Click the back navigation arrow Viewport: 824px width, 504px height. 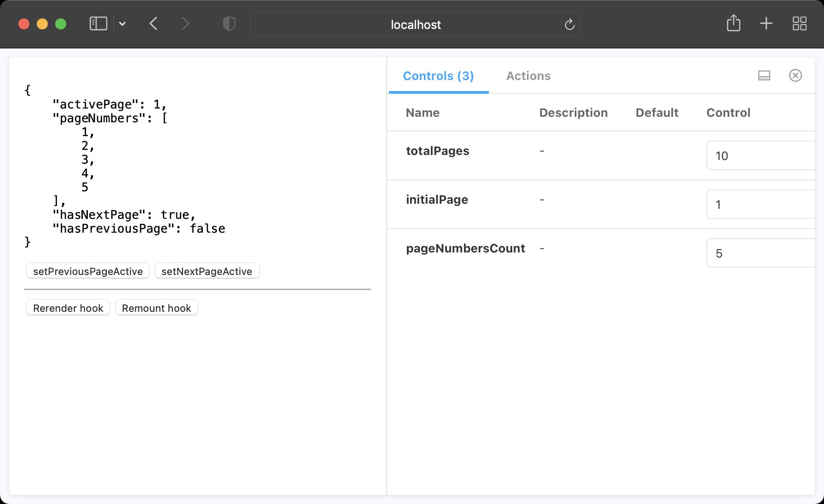pos(154,23)
